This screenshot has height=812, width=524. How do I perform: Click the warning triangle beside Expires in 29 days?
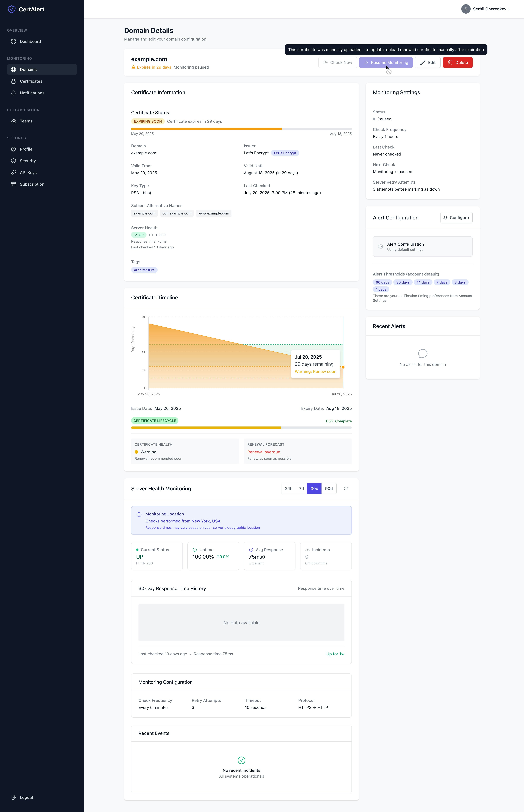coord(133,67)
